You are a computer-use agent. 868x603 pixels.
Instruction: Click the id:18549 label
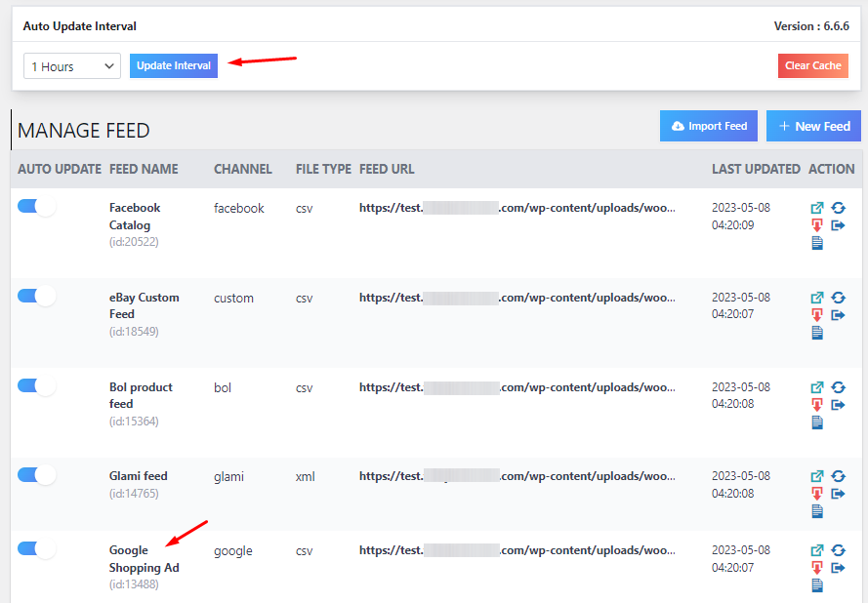coord(134,332)
